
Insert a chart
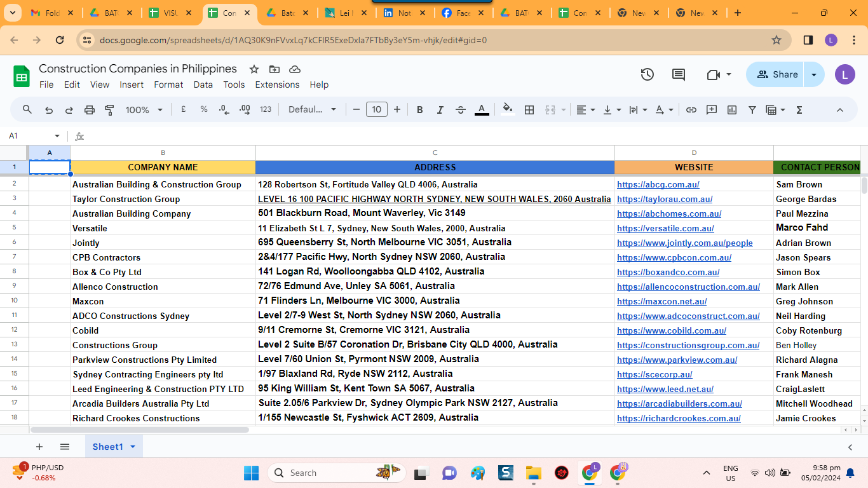[x=732, y=110]
